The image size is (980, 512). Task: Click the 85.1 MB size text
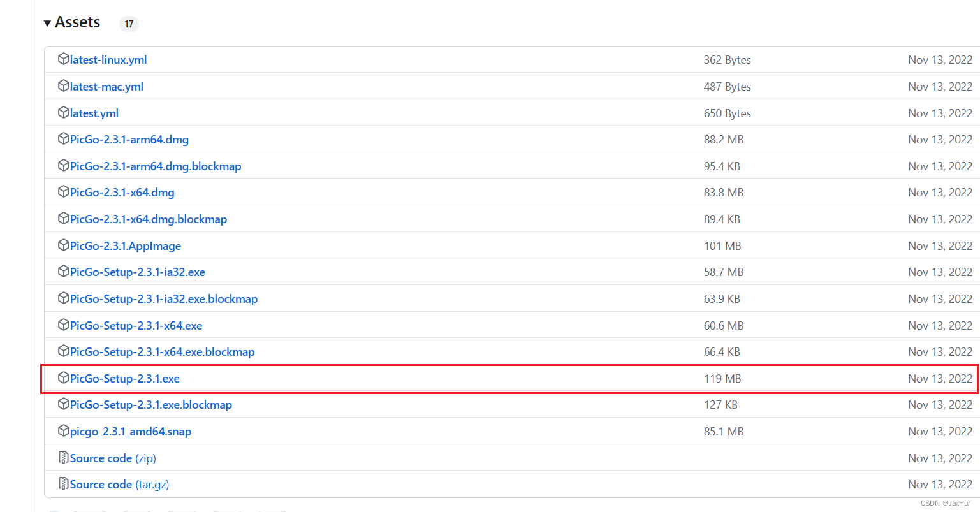(724, 432)
